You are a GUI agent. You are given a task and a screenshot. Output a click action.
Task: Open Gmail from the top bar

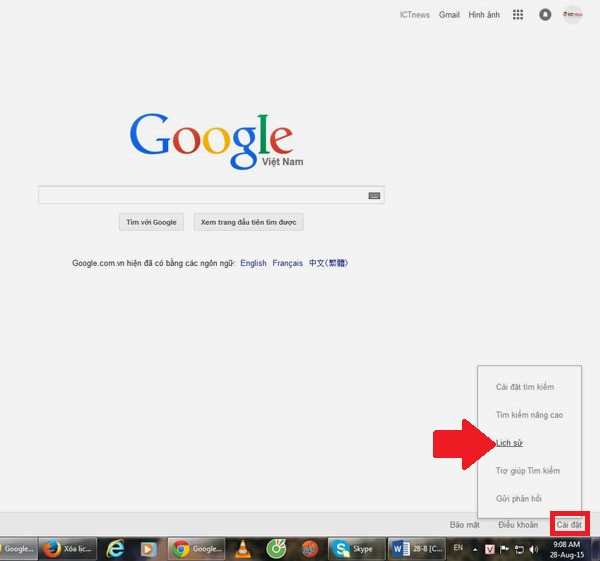pos(449,15)
